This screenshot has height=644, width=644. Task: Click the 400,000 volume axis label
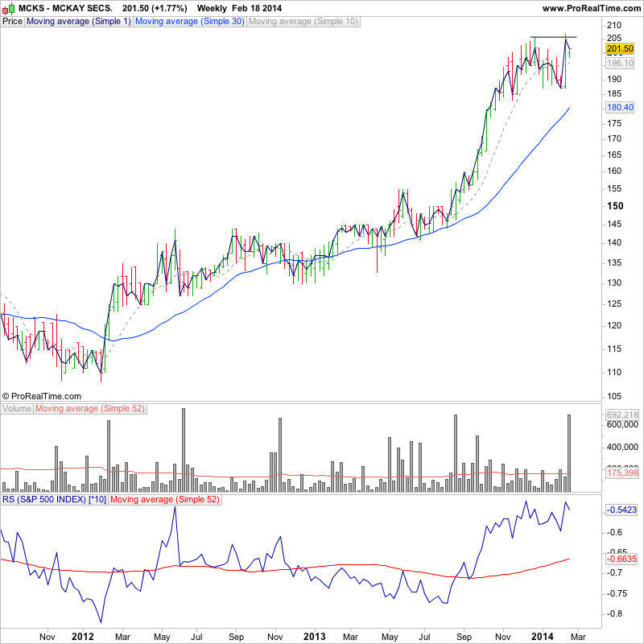(x=622, y=447)
